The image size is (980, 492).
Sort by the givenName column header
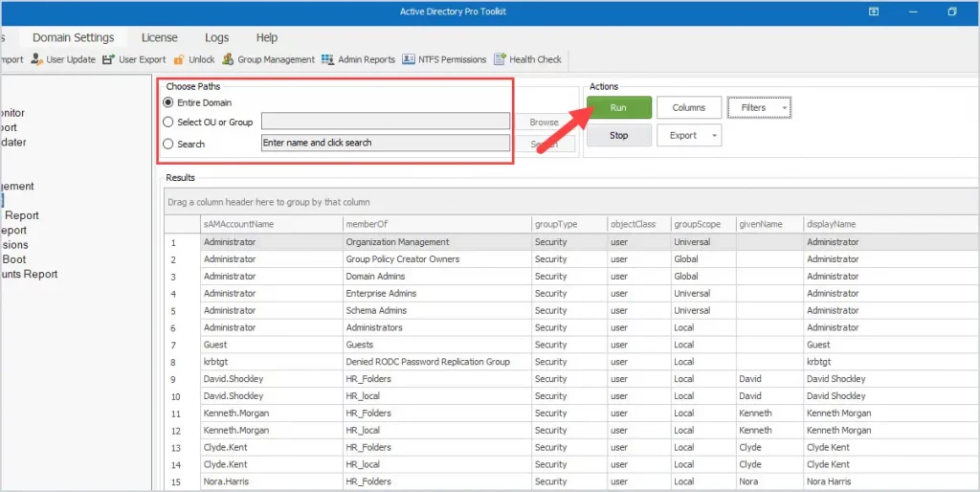pos(770,224)
